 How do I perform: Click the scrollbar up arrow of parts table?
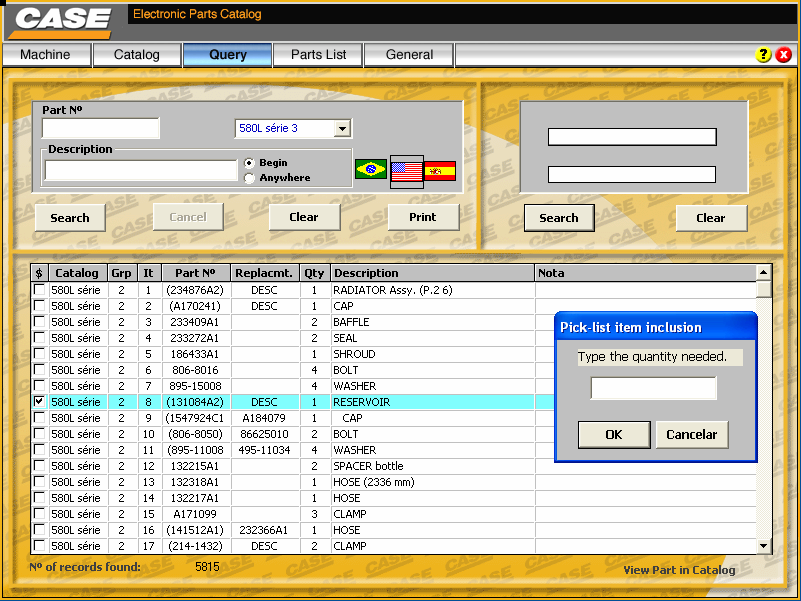[x=764, y=272]
